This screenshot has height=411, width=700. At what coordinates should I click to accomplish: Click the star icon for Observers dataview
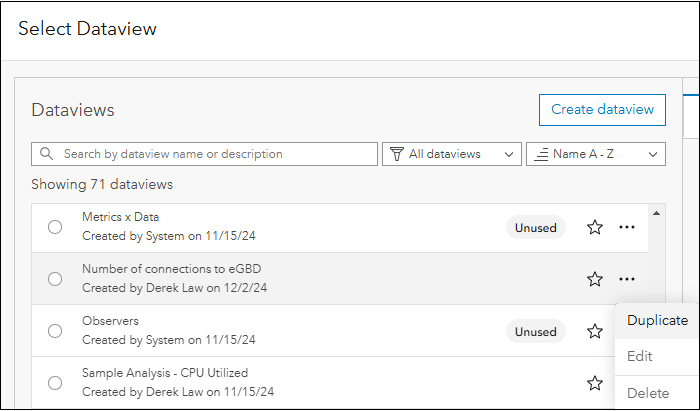(x=595, y=331)
